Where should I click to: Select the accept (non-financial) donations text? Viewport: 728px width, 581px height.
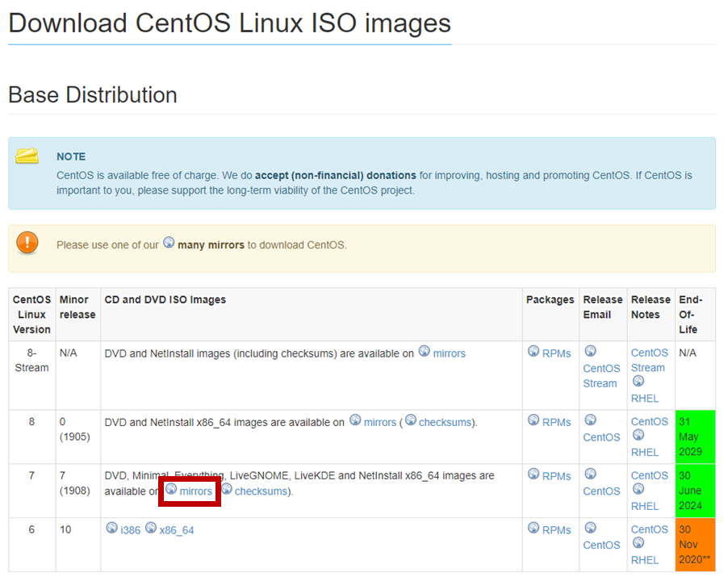[x=335, y=175]
